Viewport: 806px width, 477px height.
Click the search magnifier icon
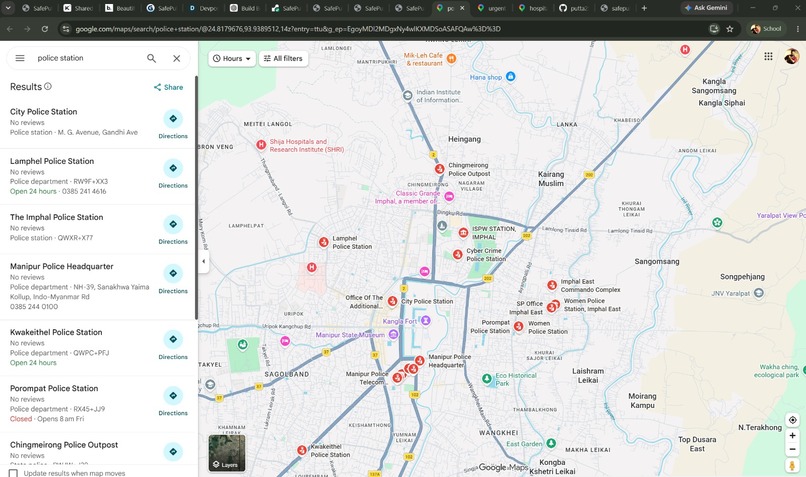(151, 58)
